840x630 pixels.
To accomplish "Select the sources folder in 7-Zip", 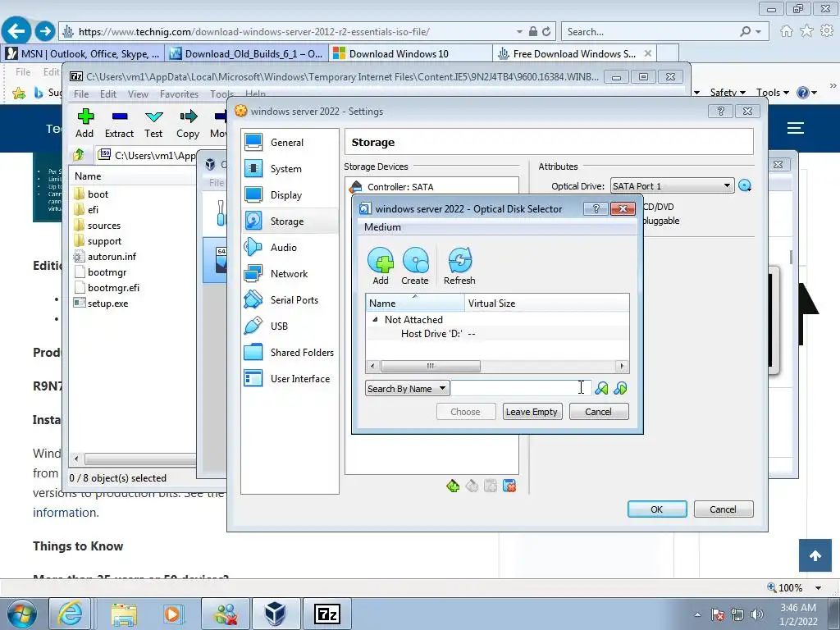I will [104, 226].
